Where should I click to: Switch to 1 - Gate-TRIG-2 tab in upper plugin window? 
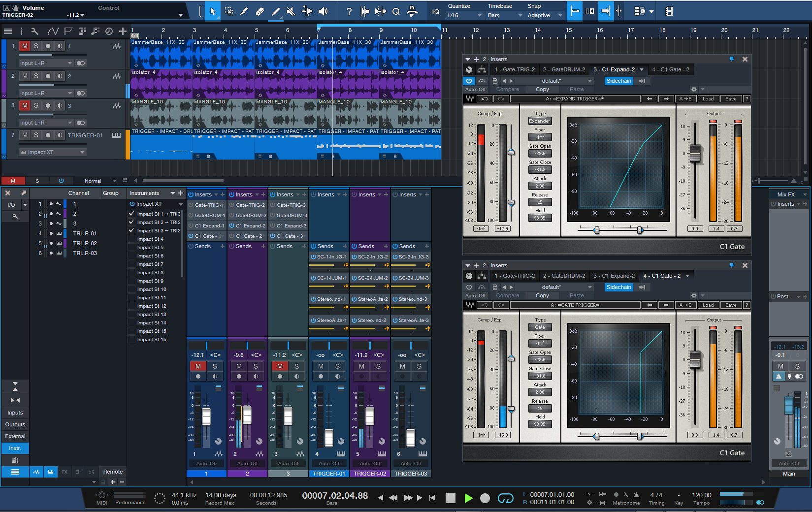[x=515, y=69]
